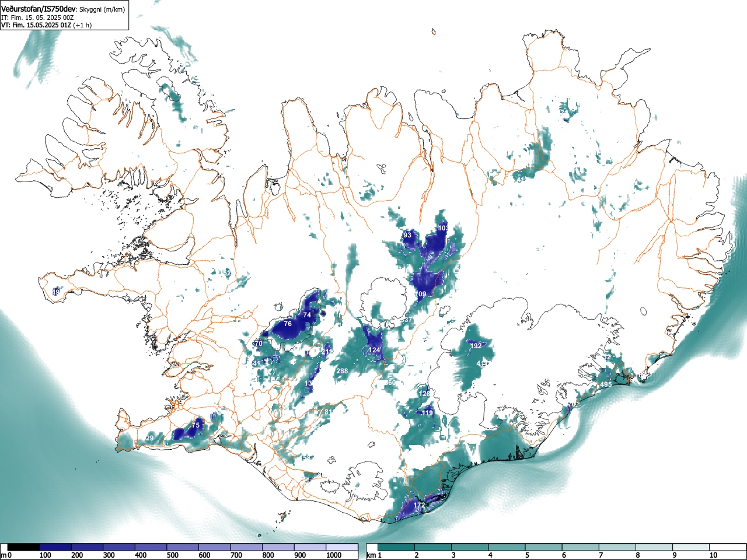Click the '81' visibility value on the map
The height and width of the screenshot is (560, 747).
329,412
